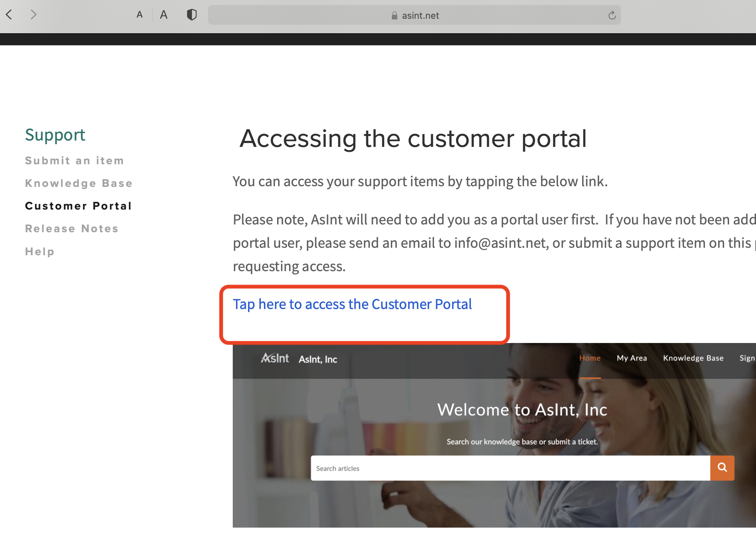The height and width of the screenshot is (543, 756).
Task: Increase text size with large A
Action: click(163, 15)
